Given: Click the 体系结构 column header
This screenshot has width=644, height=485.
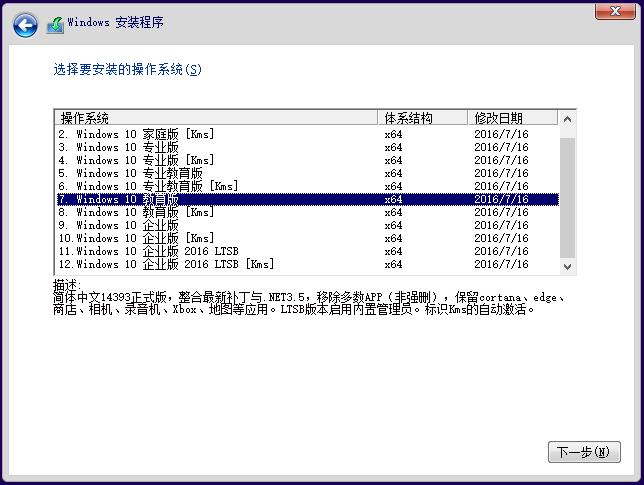Looking at the screenshot, I should pos(423,118).
